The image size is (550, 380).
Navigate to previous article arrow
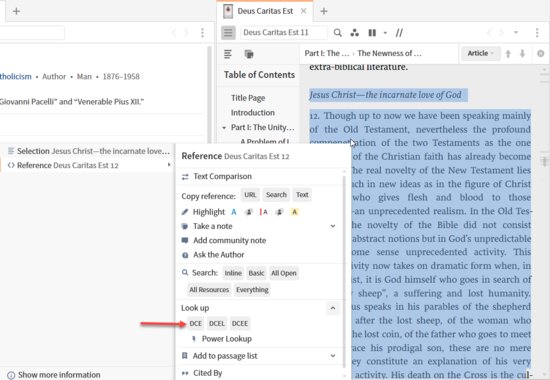(x=508, y=53)
